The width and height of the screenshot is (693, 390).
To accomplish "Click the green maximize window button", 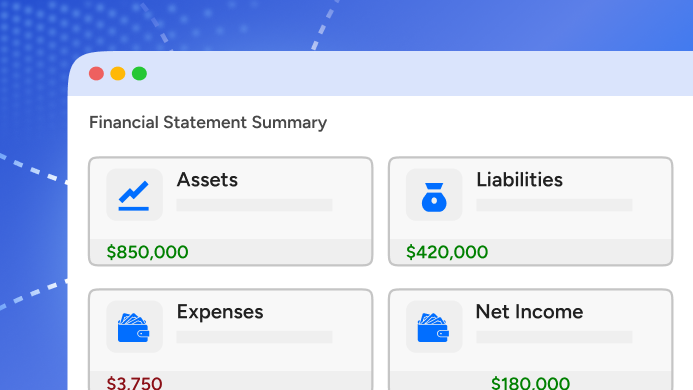I will click(139, 73).
